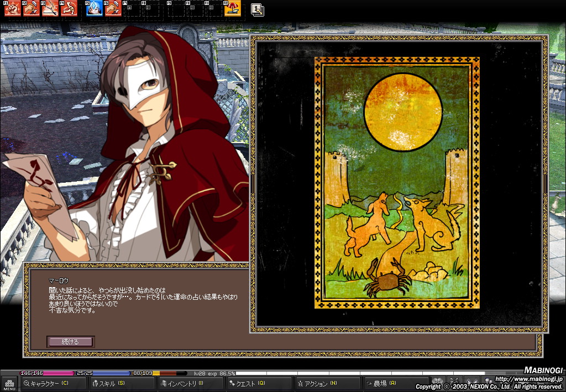Open the インベントリ (I) inventory

click(191, 384)
